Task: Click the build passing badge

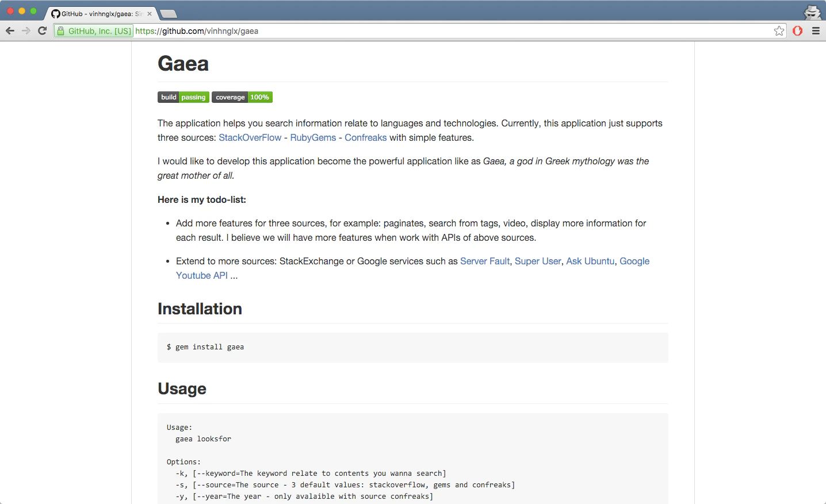Action: pos(183,97)
